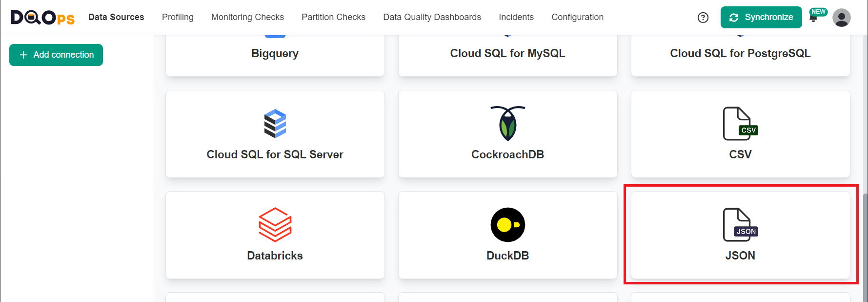Pick the Cloud SQL for PostgreSQL label
This screenshot has height=302, width=868.
tap(740, 53)
